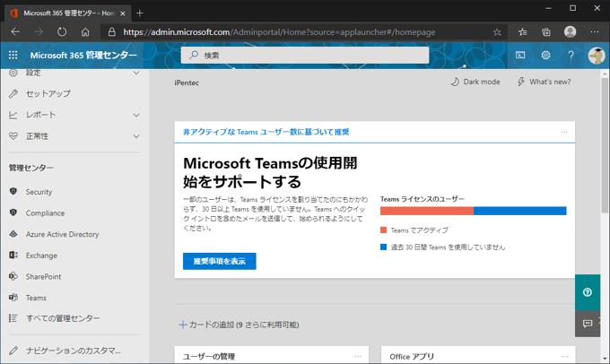Viewport: 610px width, 364px height.
Task: Select the Microsoft 365 管理センター browser tab
Action: click(x=68, y=13)
